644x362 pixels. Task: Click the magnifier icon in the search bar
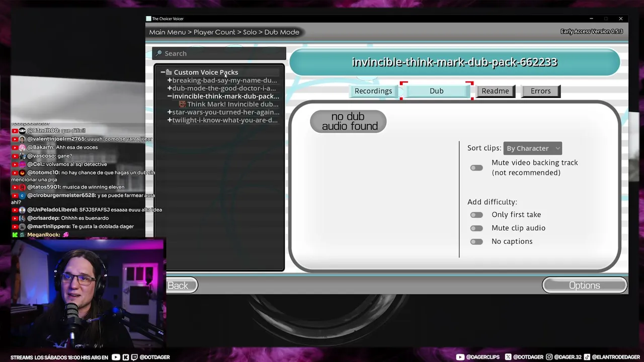point(159,53)
